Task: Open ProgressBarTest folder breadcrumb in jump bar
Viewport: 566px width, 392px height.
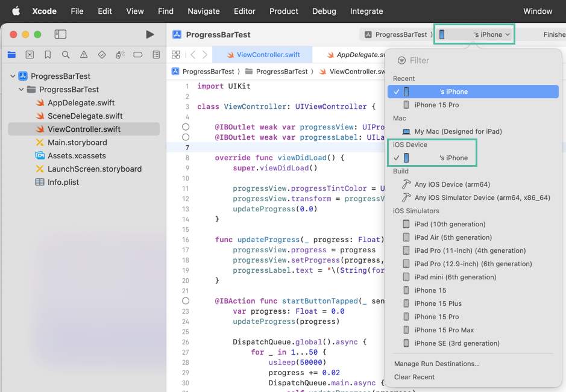Action: tap(277, 72)
